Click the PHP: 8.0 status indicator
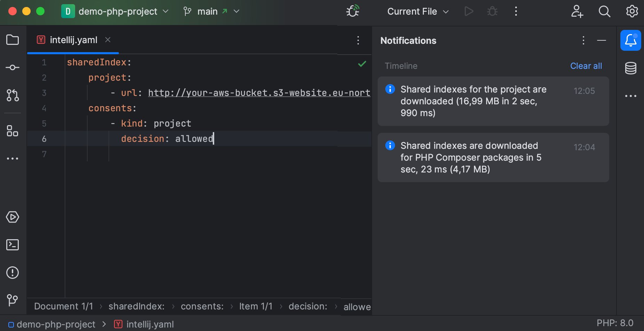 click(615, 323)
